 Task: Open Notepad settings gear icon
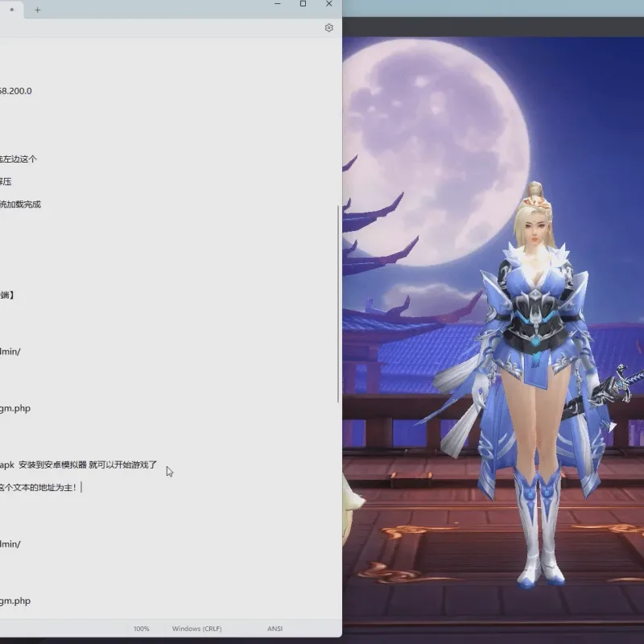[x=328, y=27]
